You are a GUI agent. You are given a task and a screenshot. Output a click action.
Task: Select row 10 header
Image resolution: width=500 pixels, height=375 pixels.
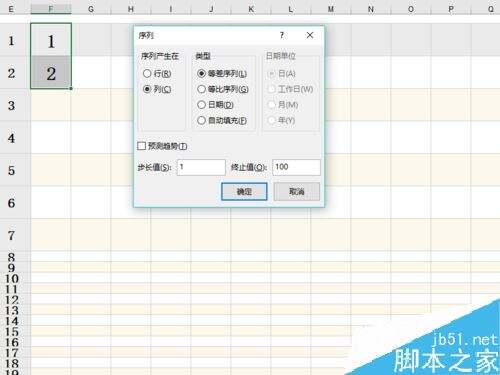click(x=12, y=279)
